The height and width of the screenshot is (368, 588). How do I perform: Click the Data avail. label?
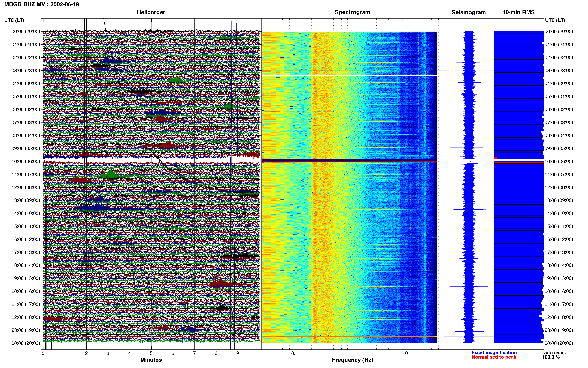coord(554,352)
